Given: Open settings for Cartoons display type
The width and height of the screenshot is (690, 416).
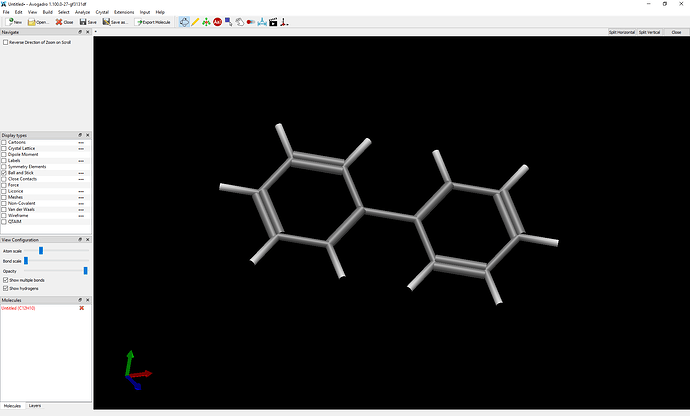Looking at the screenshot, I should (x=81, y=143).
